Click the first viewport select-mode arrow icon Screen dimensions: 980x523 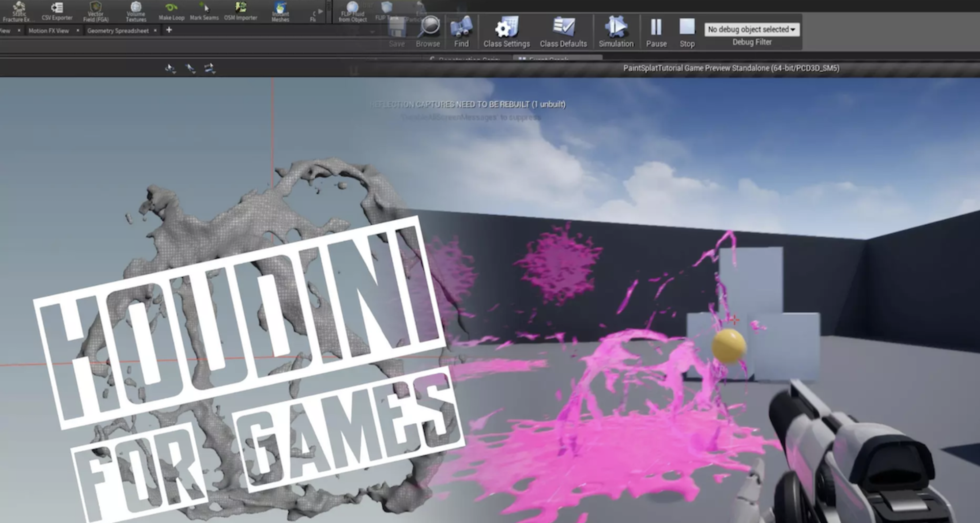click(x=170, y=69)
